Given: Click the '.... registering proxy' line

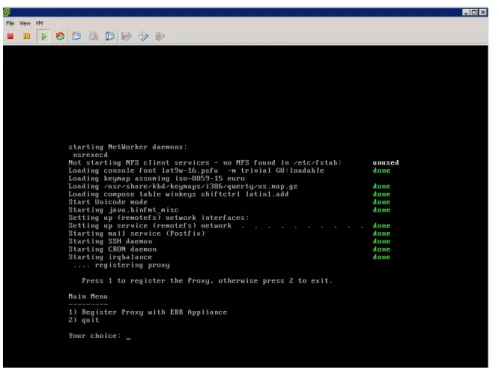Looking at the screenshot, I should click(121, 265).
